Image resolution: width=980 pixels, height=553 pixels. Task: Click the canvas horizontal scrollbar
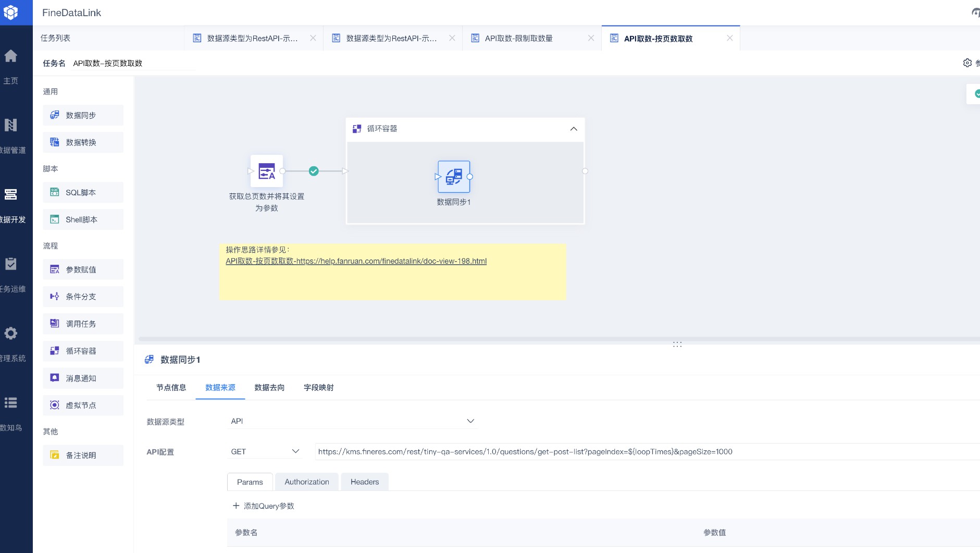[559, 339]
